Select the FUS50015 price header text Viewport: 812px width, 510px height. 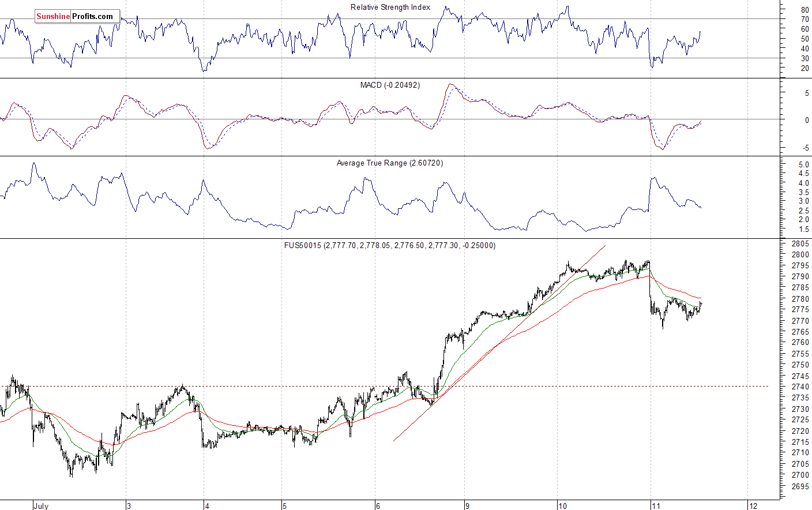point(390,245)
